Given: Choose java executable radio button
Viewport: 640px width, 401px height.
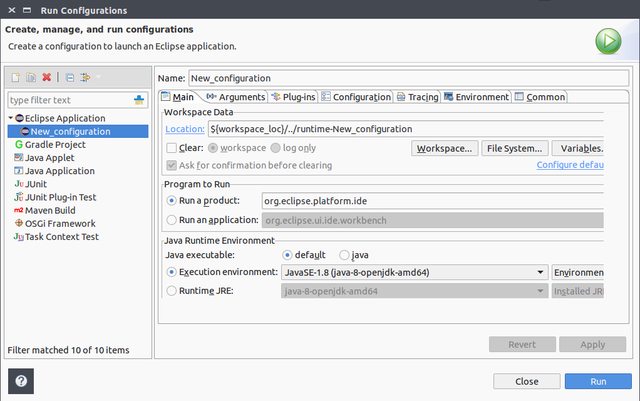Looking at the screenshot, I should pos(344,255).
